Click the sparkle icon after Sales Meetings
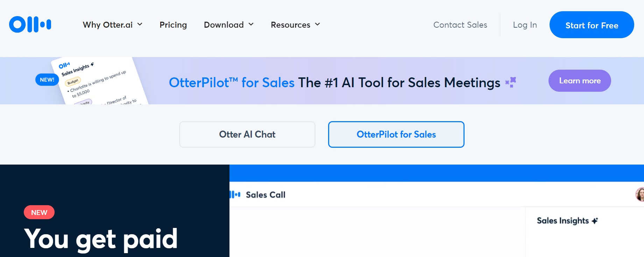Viewport: 644px width, 257px height. (511, 82)
